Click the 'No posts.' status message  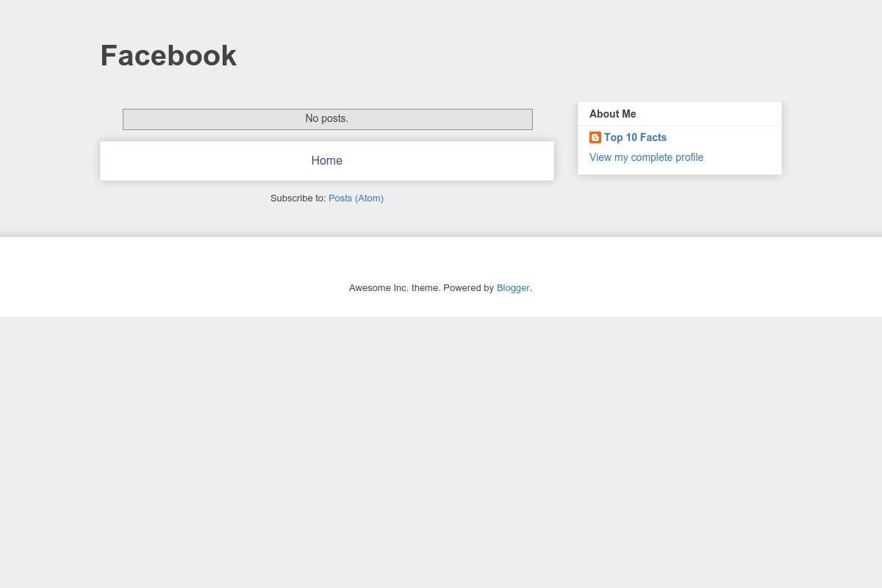coord(327,118)
